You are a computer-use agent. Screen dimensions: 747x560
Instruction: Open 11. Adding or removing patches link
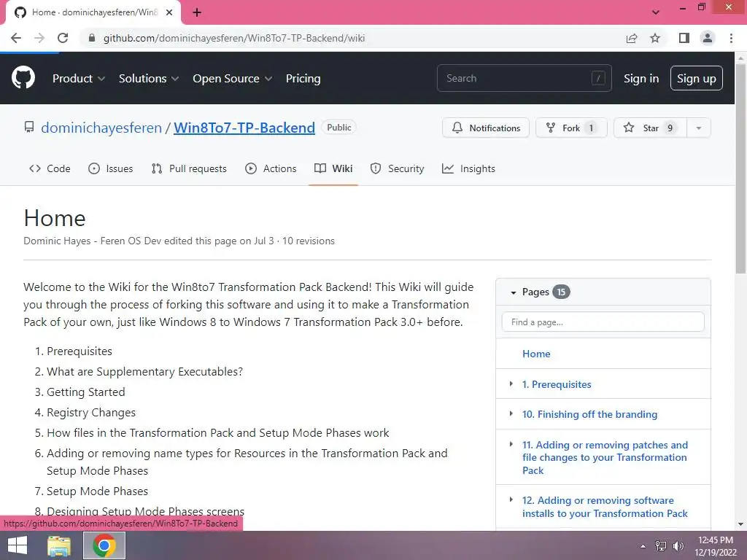coord(605,457)
